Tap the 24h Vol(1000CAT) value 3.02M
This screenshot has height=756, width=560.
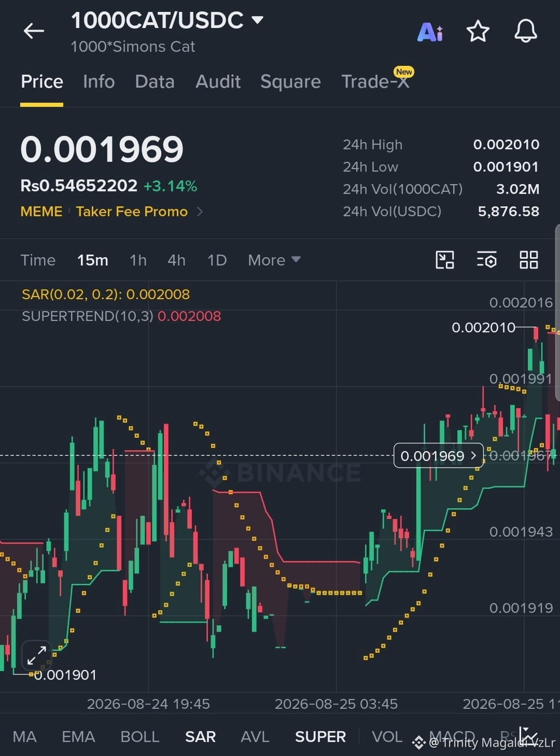[517, 189]
